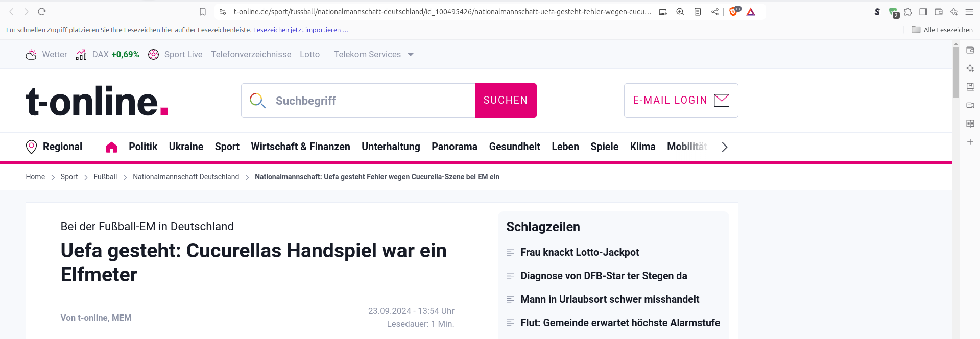Screen dimensions: 980x339
Task: Open the Spiele section
Action: pos(605,147)
